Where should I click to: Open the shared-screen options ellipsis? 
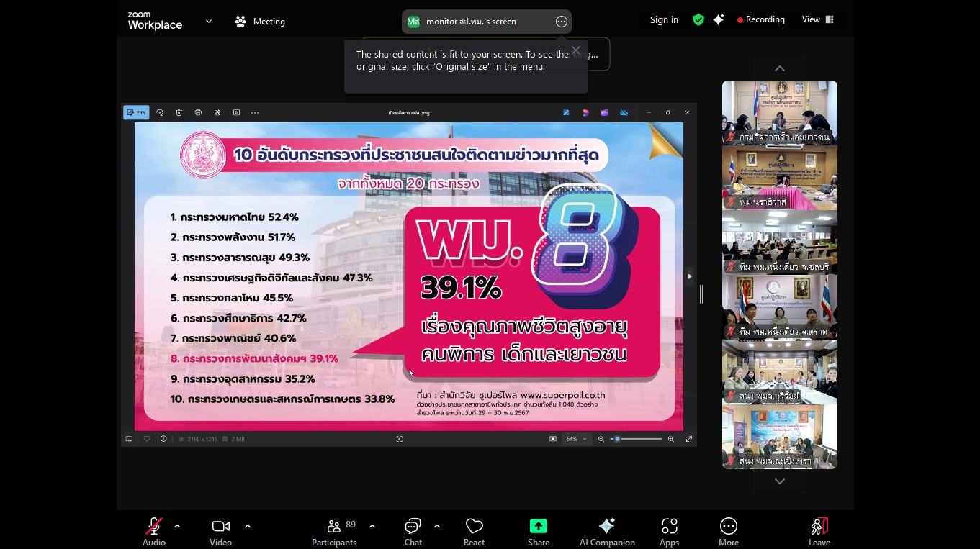tap(562, 22)
